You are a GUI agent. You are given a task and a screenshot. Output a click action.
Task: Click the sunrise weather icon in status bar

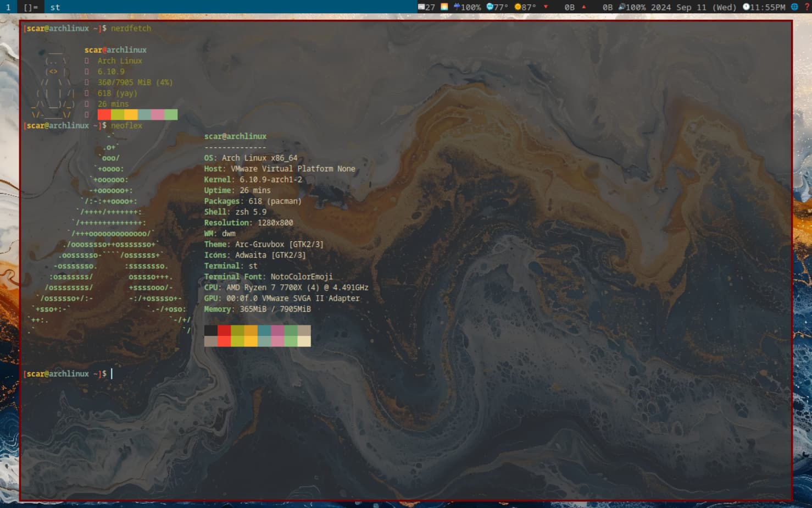click(444, 7)
